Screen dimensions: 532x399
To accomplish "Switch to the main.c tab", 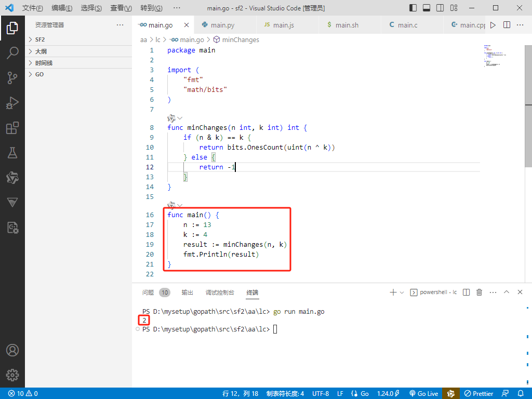I will point(407,25).
